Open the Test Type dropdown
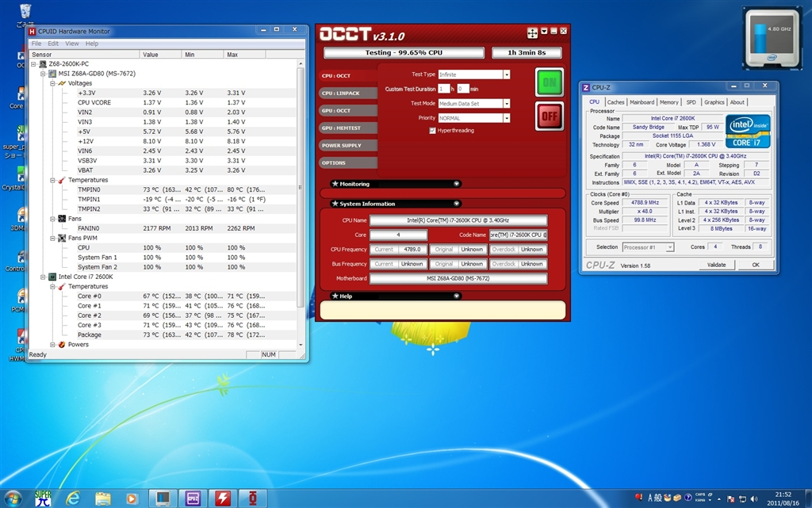Screen dimensions: 812x508 [506, 74]
